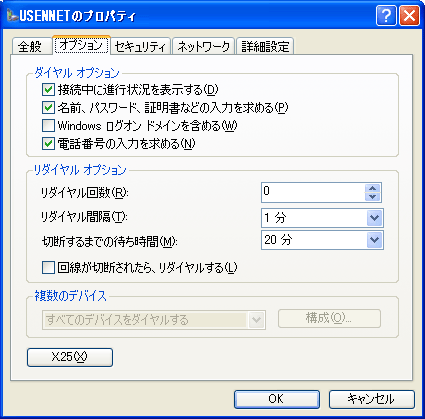Viewport: 425px width, 419px height.
Task: Uncheck 名前、パスワード、証明書などの入力を求める
Action: pyautogui.click(x=48, y=108)
